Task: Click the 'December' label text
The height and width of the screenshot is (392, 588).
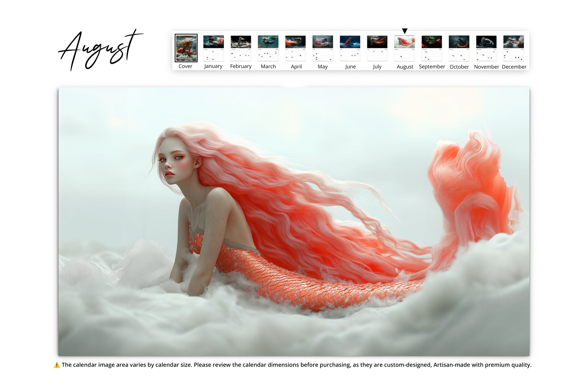Action: (514, 67)
